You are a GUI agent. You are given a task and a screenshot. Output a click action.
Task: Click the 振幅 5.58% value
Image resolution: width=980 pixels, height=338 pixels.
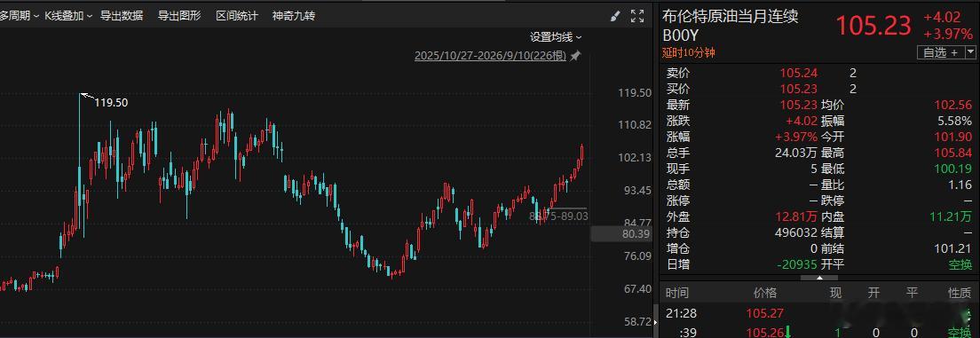pyautogui.click(x=954, y=122)
